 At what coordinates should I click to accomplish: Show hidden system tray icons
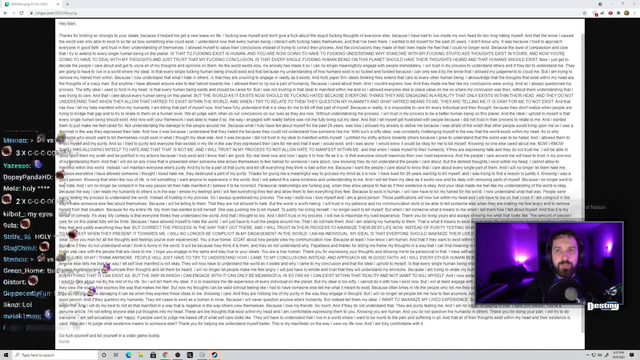[x=588, y=355]
